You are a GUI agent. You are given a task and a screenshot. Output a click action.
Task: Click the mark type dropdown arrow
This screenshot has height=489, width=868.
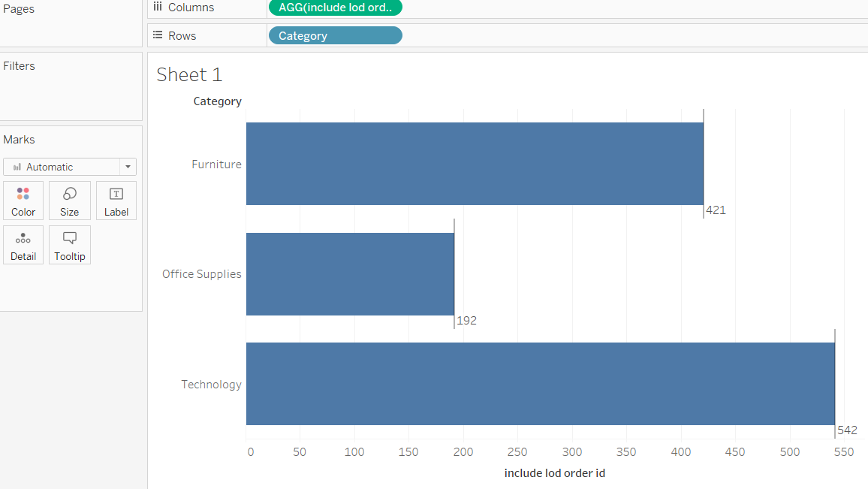click(128, 167)
